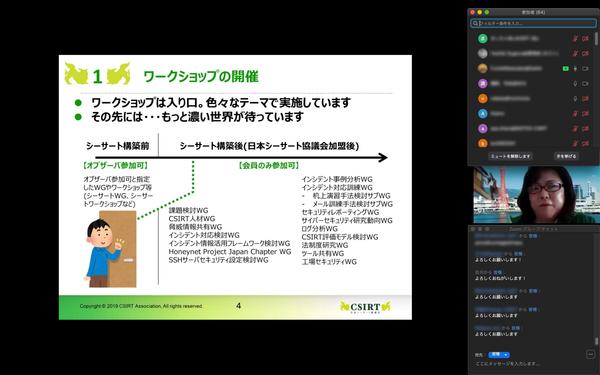Click the microphone icon beside the purple 渡 avatar
Viewport: 600px width, 375px height.
tap(575, 83)
